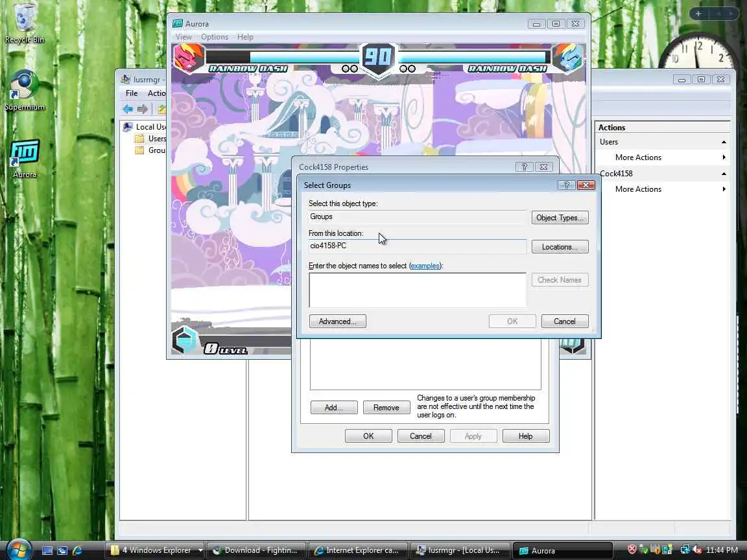Open the Windows Explorer taskbar group dropdown
747x560 pixels.
[x=200, y=550]
